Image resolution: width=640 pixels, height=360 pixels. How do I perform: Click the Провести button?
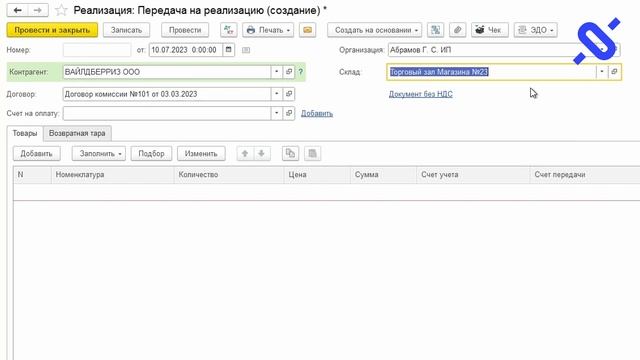185,30
